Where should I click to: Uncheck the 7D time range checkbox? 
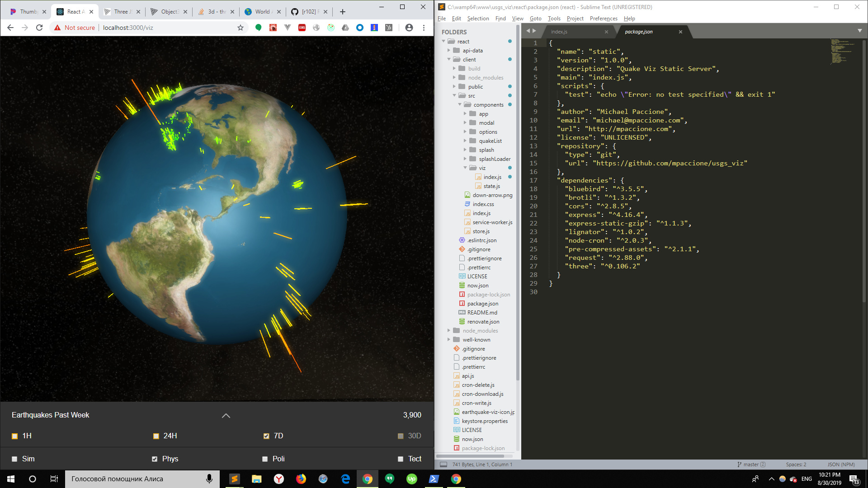click(266, 436)
